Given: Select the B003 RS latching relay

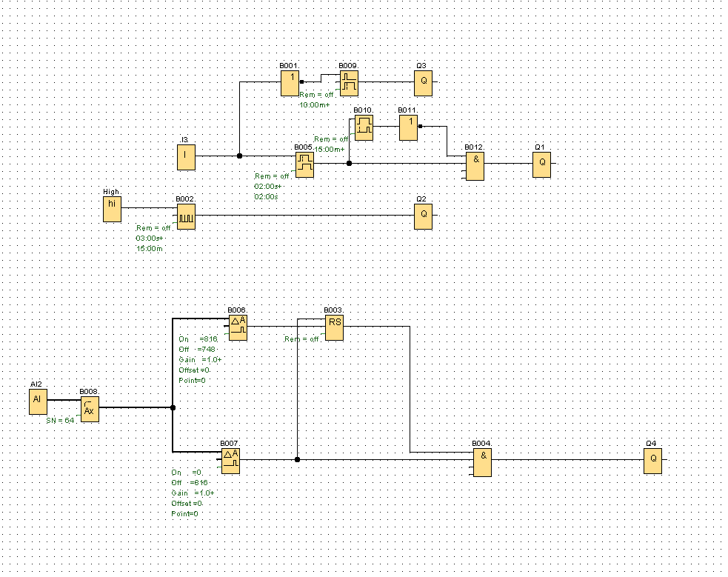Looking at the screenshot, I should tap(334, 327).
